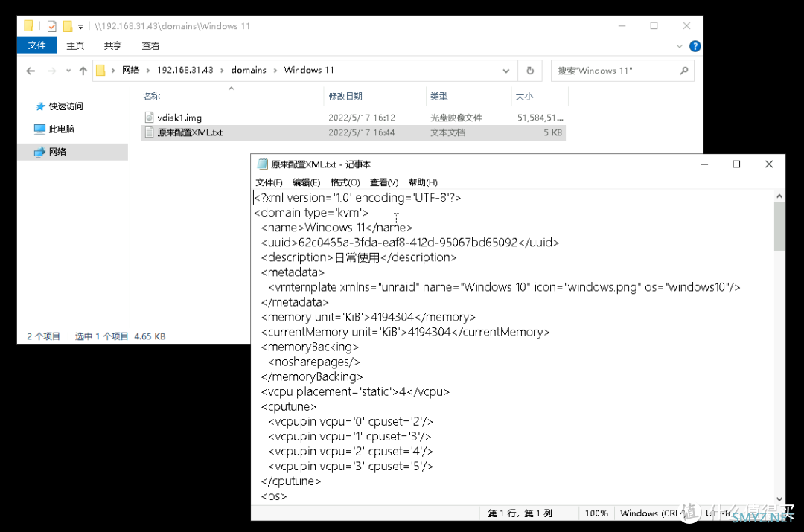The image size is (804, 532).
Task: Click the vcpupin vcpu='0' line
Action: click(x=350, y=421)
